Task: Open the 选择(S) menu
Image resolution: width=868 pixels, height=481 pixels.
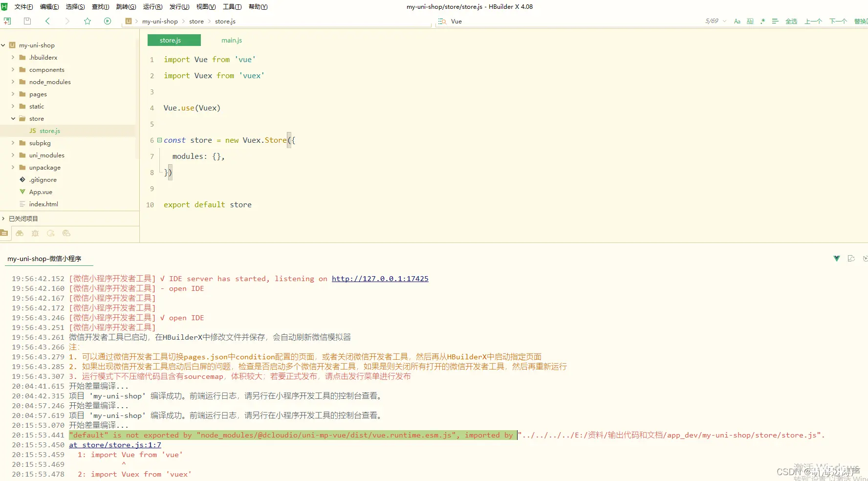Action: (75, 7)
